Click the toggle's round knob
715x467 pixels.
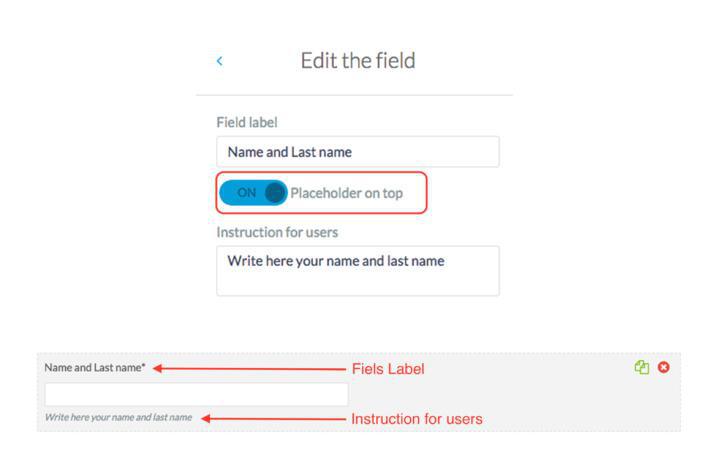pos(275,193)
